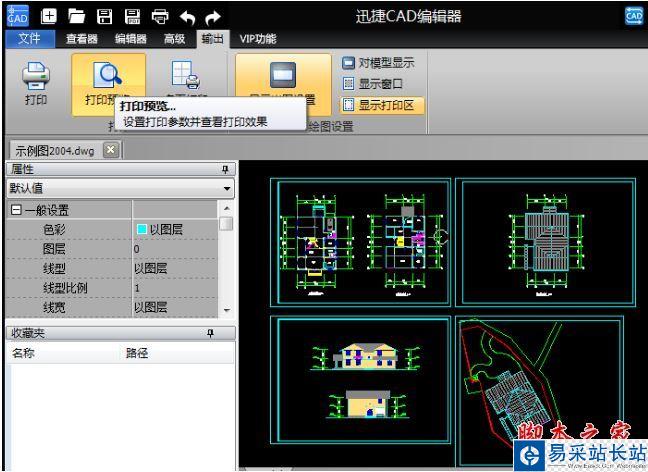
Task: Click the 打印预览 magnifier button
Action: 108,84
